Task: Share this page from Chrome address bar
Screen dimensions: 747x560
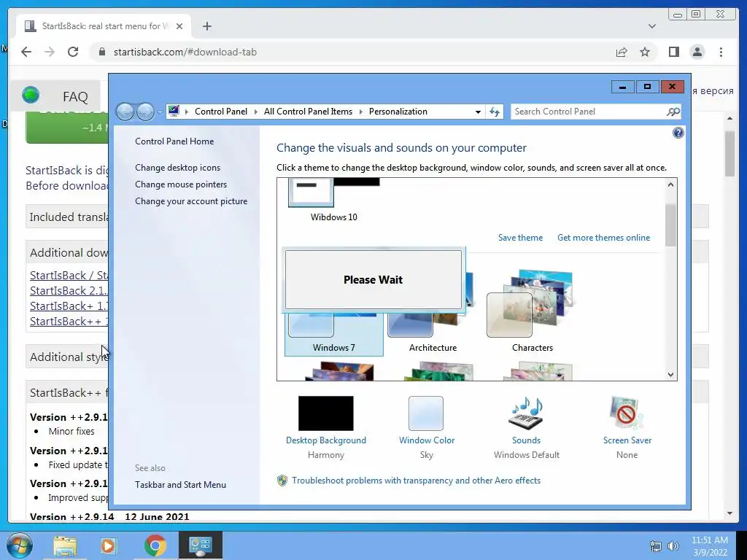Action: click(x=622, y=52)
